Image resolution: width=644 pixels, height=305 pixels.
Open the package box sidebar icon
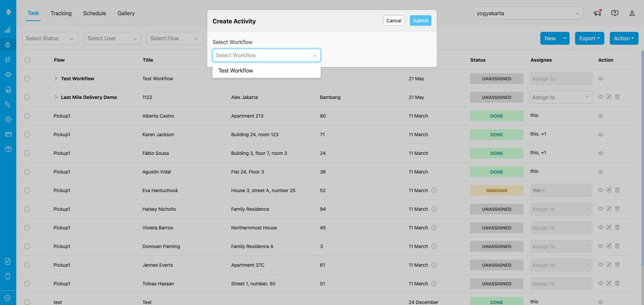click(8, 149)
